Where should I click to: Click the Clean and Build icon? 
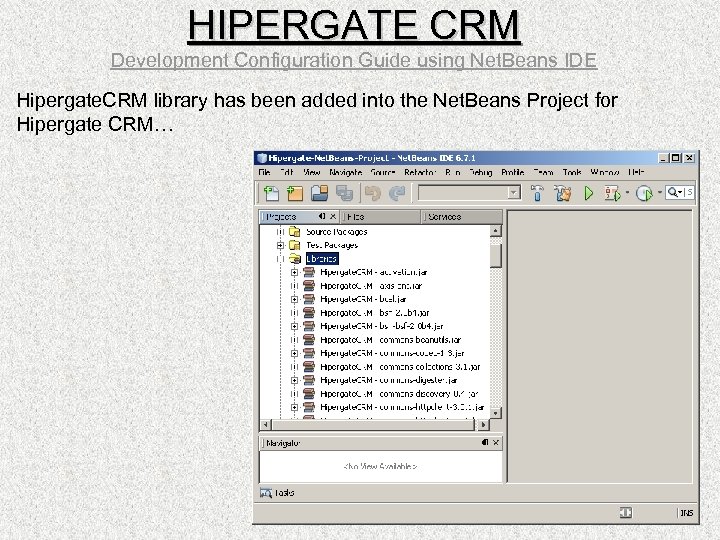[563, 193]
